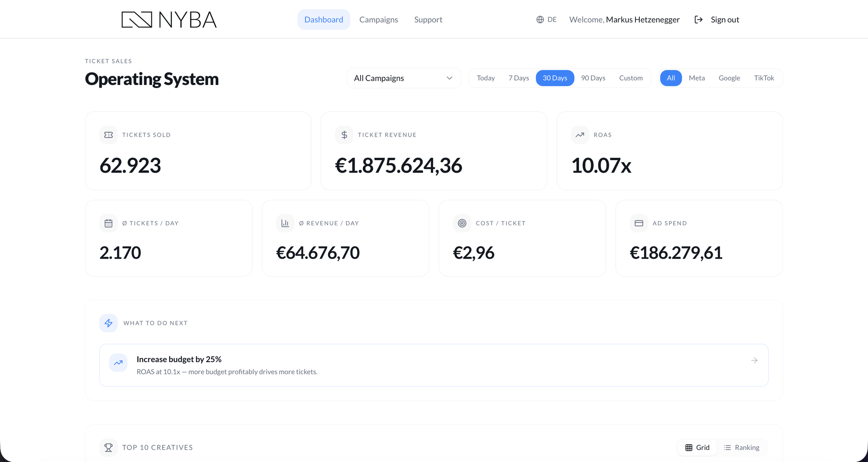
Task: Click the ROAS trending arrow icon
Action: (x=580, y=135)
